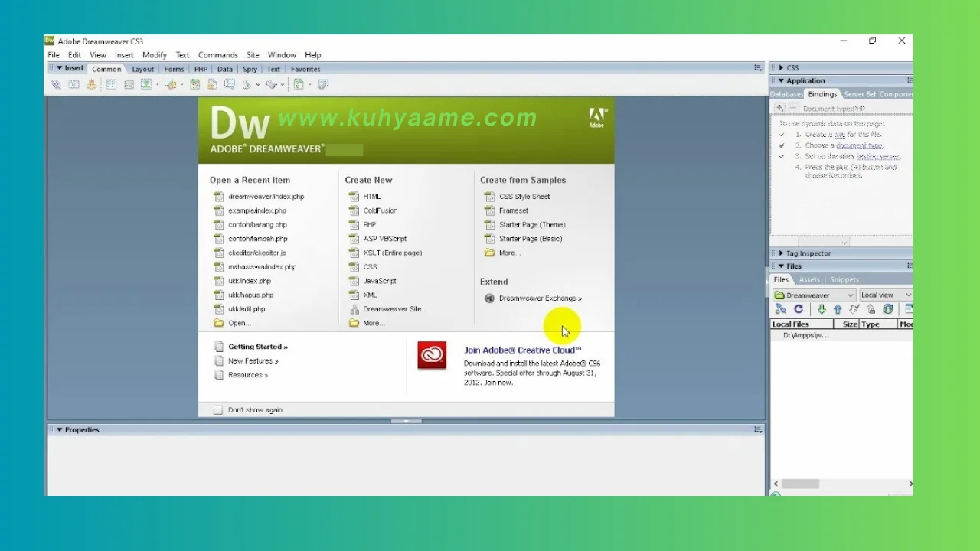Click the Script insert icon
Viewport: 980px width, 551px height.
271,85
